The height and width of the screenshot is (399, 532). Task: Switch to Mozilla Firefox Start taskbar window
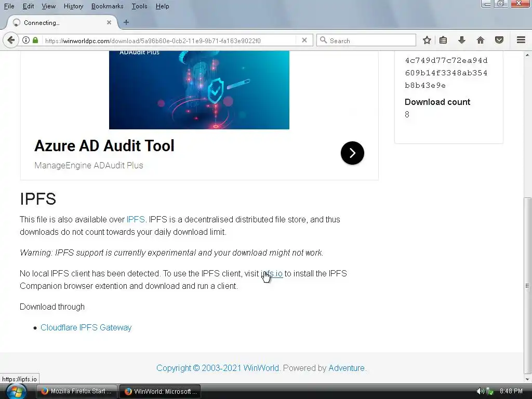click(x=77, y=391)
